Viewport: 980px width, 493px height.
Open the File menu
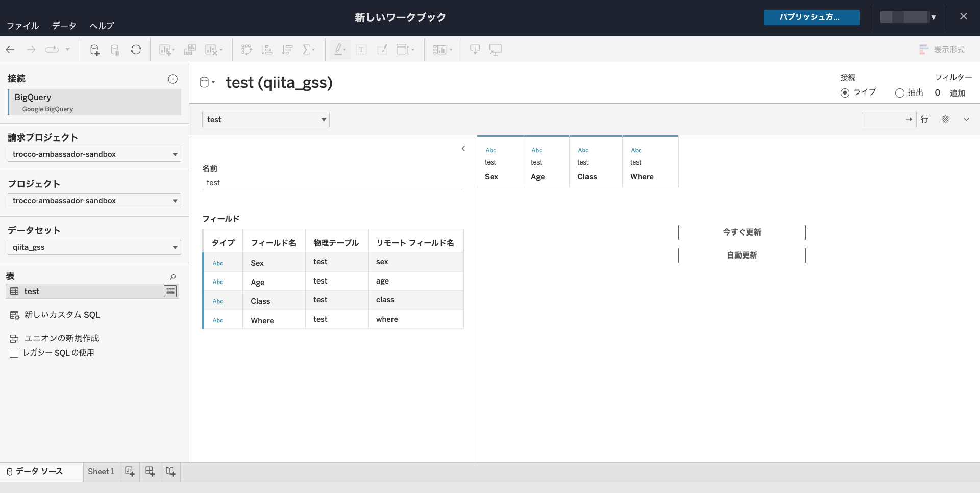pyautogui.click(x=22, y=26)
